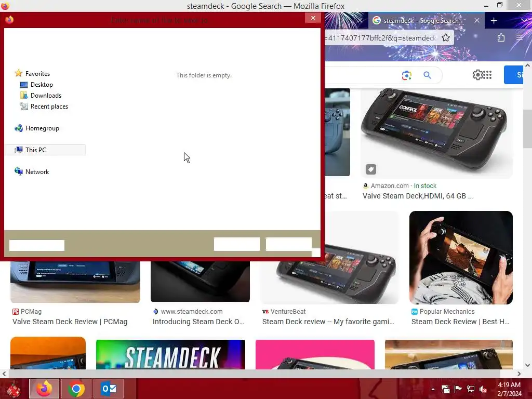
Task: Open Valve Steam Deck, HDMI, 64 GB link
Action: 418,196
